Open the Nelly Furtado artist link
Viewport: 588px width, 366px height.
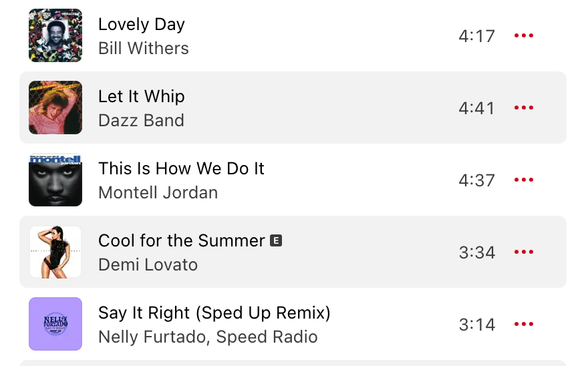pyautogui.click(x=151, y=337)
